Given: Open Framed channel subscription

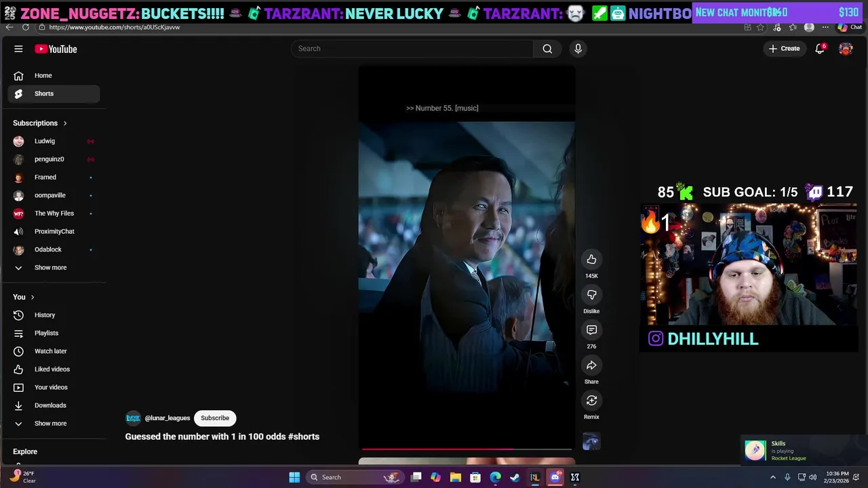Looking at the screenshot, I should [x=54, y=178].
